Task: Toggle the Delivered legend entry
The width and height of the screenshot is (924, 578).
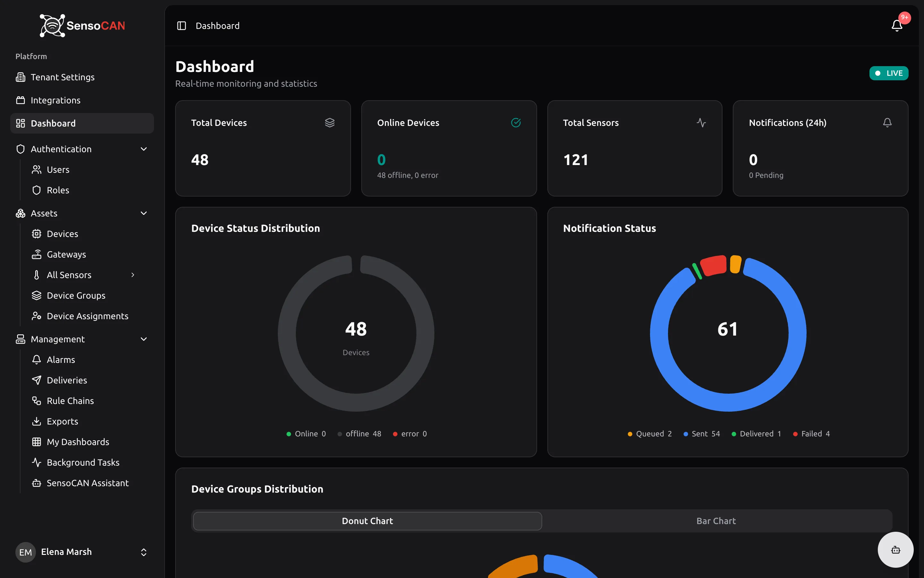Action: [x=757, y=434]
